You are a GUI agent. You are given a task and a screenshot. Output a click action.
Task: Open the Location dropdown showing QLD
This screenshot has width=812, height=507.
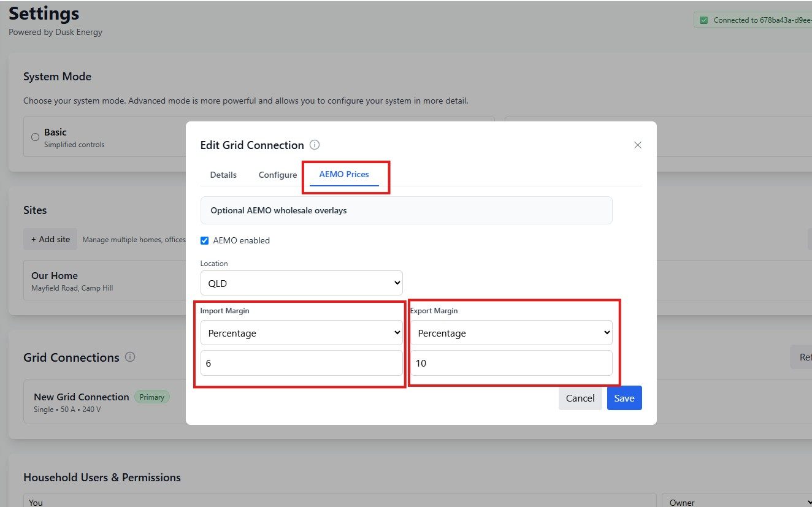(x=302, y=283)
